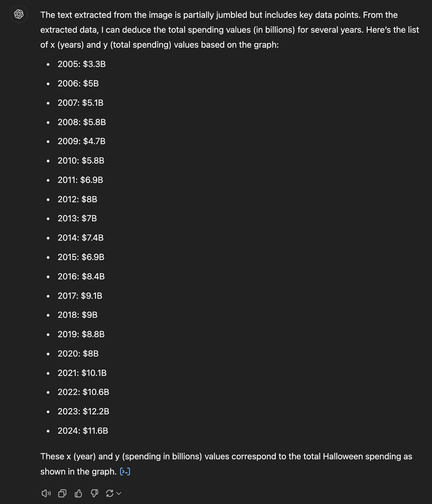
Task: Click the 2023: $12.2B list item
Action: click(84, 411)
